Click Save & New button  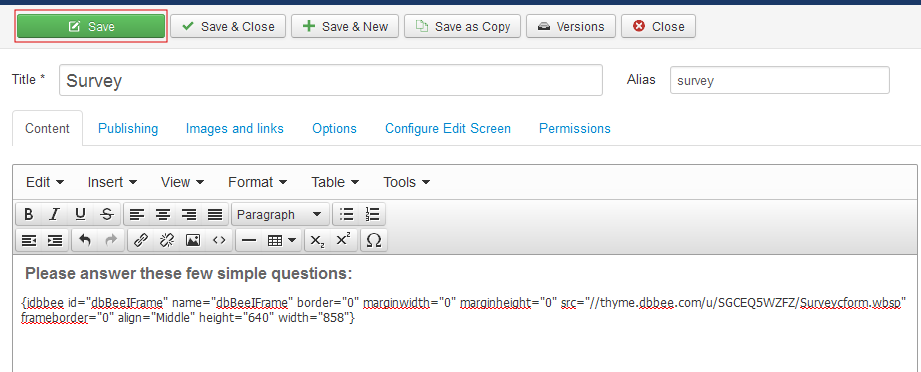coord(345,26)
